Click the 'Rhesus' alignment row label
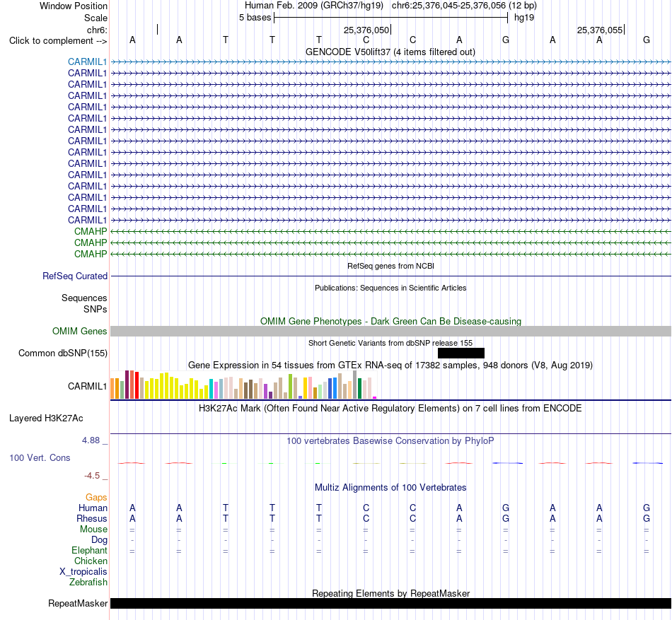Image resolution: width=672 pixels, height=620 pixels. (x=92, y=518)
